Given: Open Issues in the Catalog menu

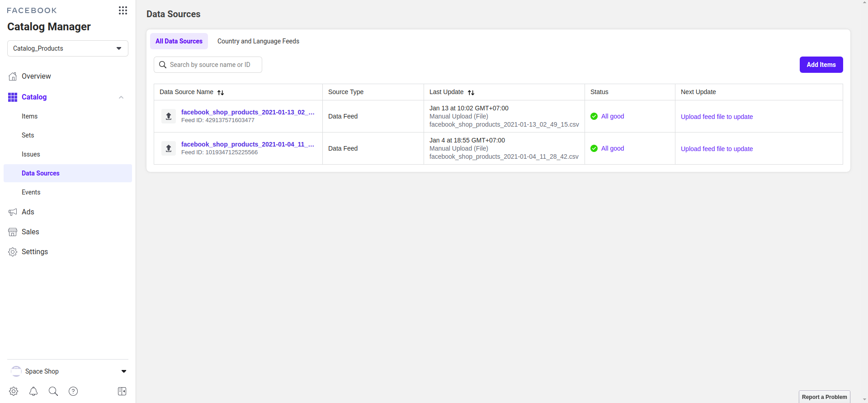Looking at the screenshot, I should click(x=31, y=154).
